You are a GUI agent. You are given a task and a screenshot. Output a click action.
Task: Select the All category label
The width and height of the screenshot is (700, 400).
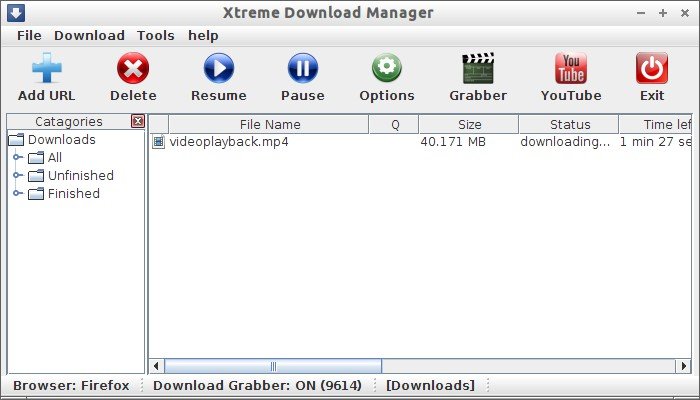click(x=55, y=158)
